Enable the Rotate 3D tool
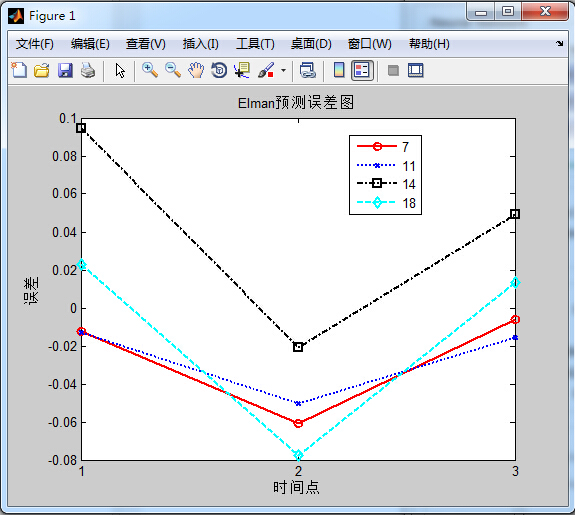The height and width of the screenshot is (515, 575). pyautogui.click(x=219, y=70)
